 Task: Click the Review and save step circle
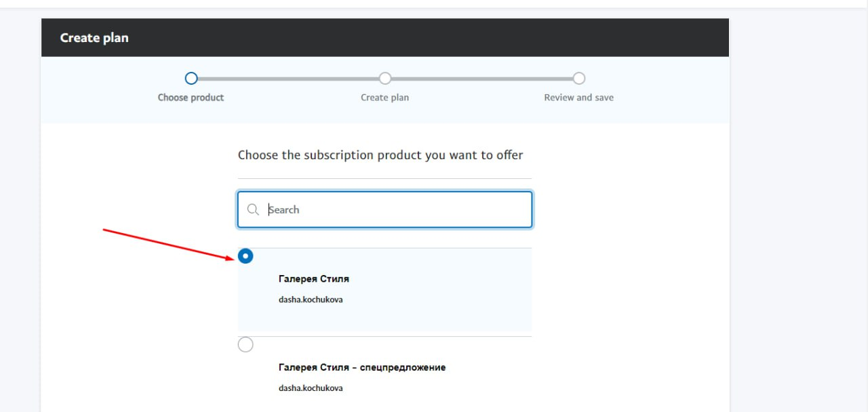578,79
